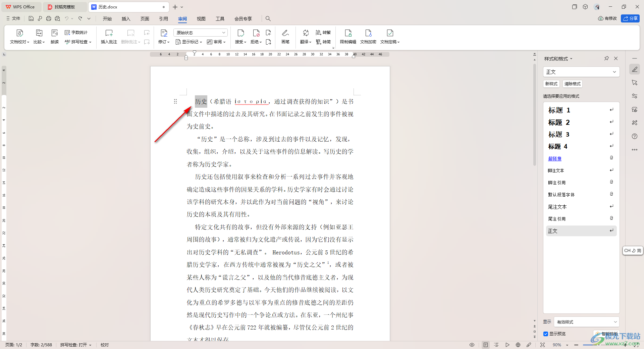Viewport: 644px width, 349px height.
Task: Switch to the 找稻壳模板 tab
Action: (x=64, y=7)
